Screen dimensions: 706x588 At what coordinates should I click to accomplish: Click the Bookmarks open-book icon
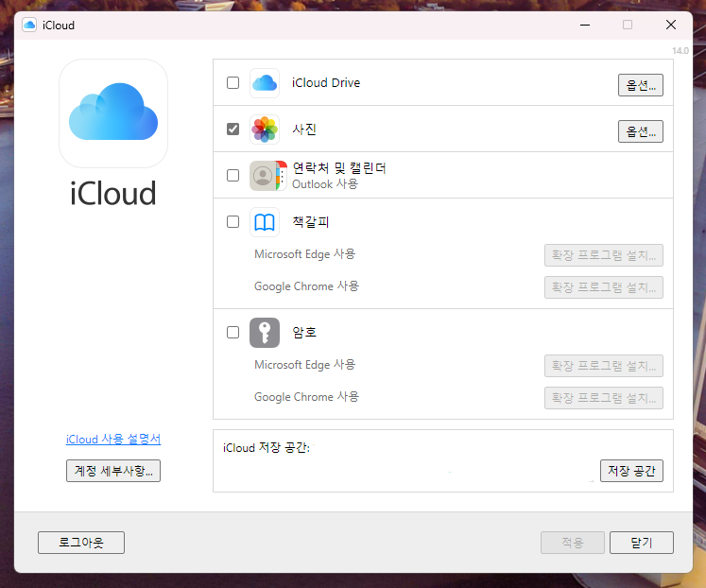tap(265, 222)
